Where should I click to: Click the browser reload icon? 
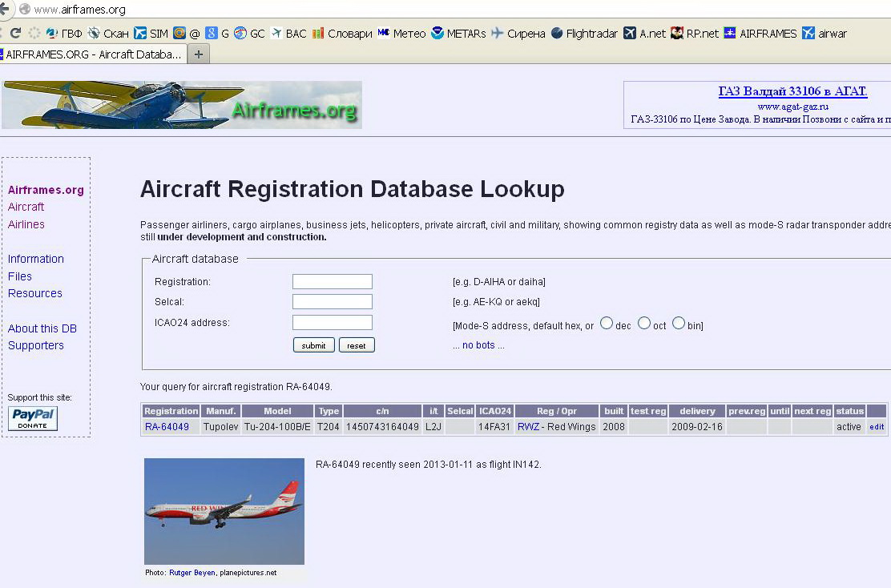tap(15, 33)
